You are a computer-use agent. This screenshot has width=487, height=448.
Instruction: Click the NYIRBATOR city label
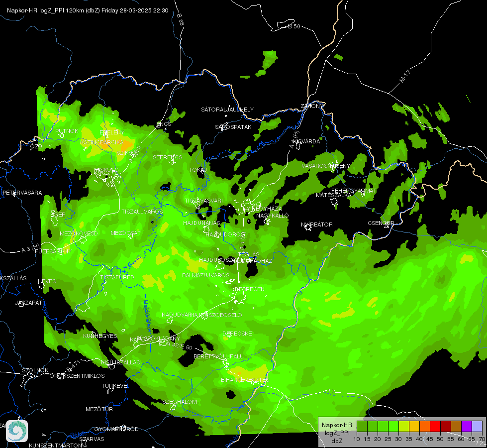click(317, 224)
